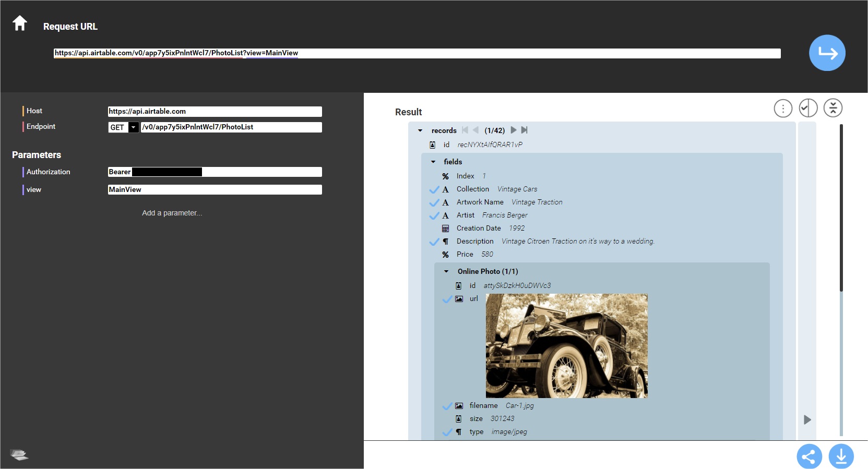Collapse the records node
This screenshot has width=868, height=469.
point(420,130)
